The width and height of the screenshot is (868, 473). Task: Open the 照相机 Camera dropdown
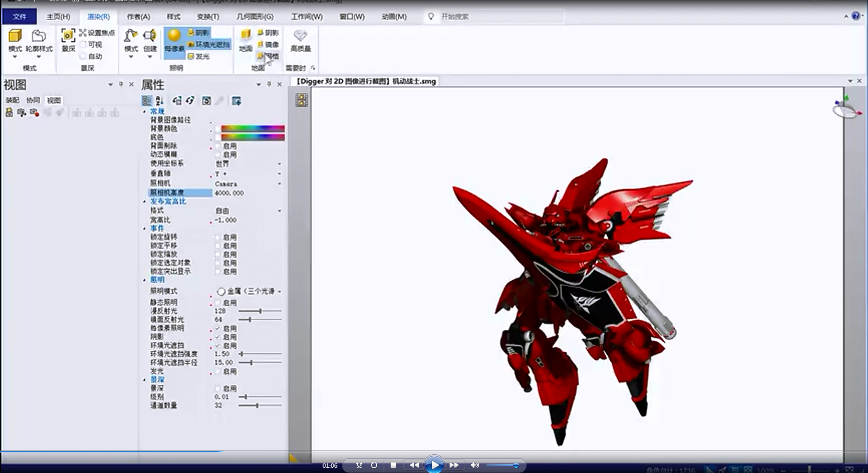click(279, 184)
